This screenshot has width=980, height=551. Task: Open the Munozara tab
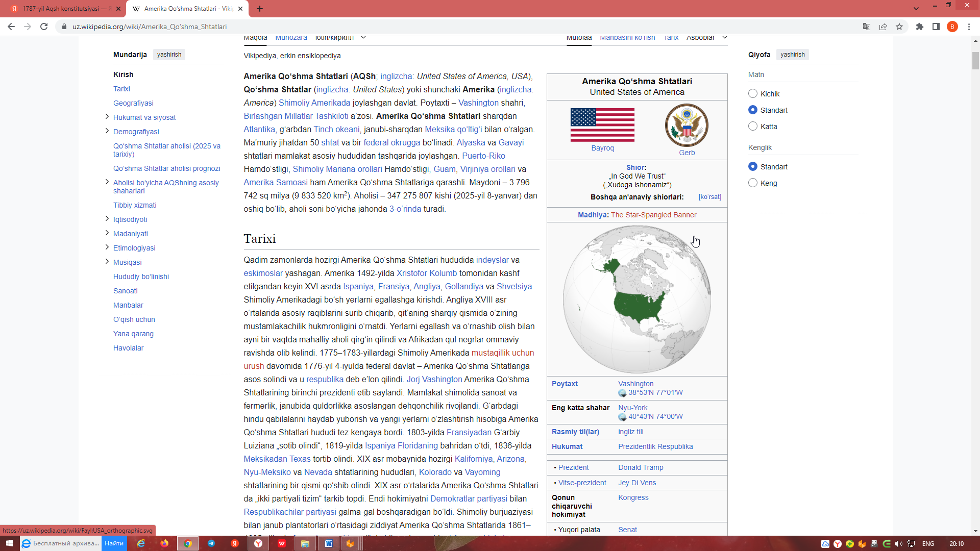[x=291, y=38]
